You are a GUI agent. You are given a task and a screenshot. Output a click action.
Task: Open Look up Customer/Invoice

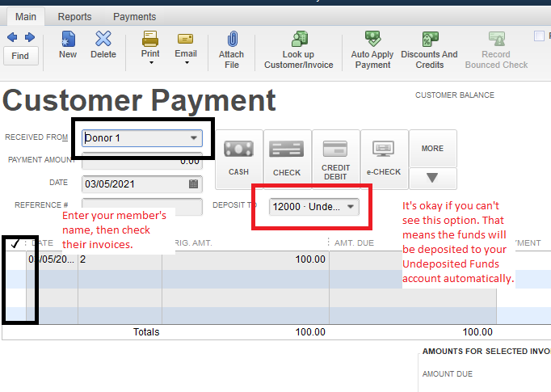pyautogui.click(x=299, y=50)
